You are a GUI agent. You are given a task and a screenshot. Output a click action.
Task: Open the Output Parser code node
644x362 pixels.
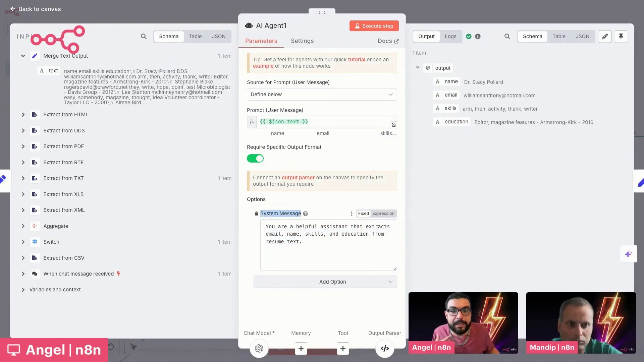[385, 349]
